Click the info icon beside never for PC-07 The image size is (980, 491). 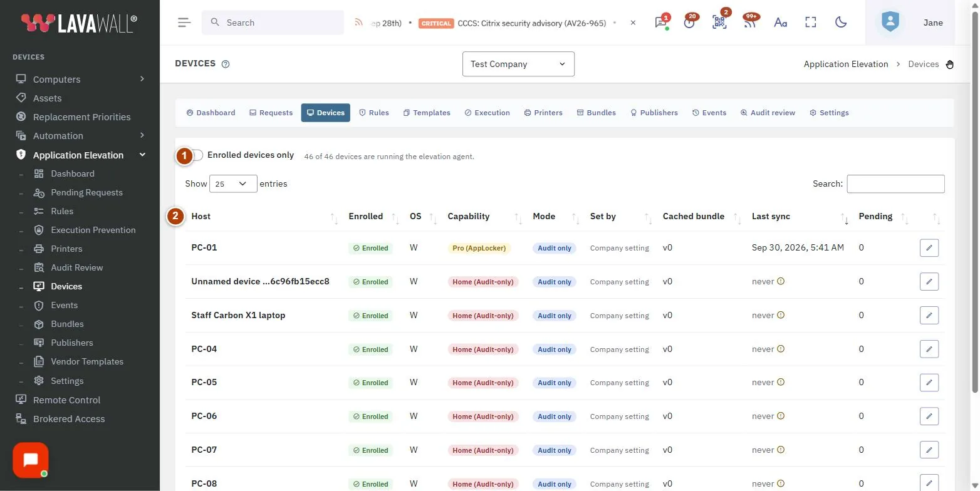pos(781,450)
